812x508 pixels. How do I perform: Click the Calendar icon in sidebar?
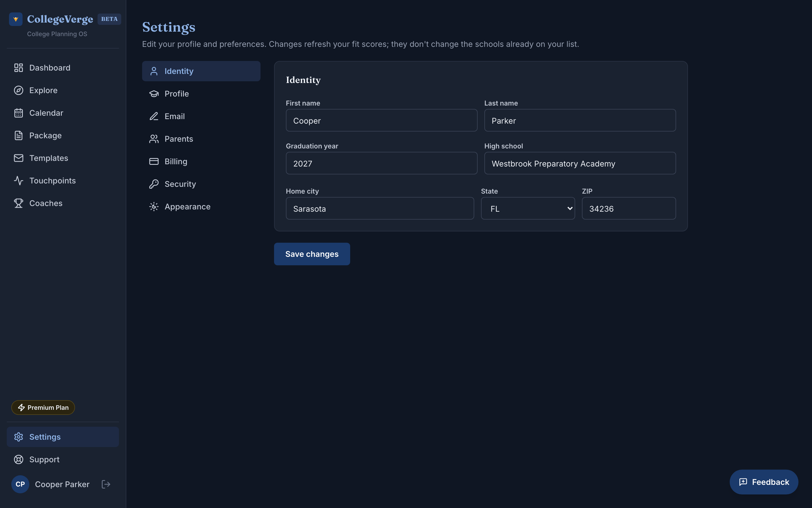click(x=18, y=113)
